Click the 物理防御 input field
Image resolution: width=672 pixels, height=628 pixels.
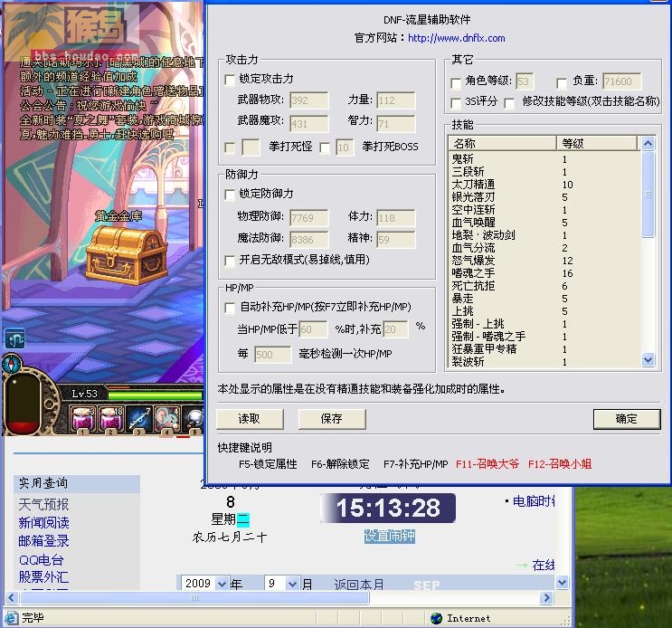(x=309, y=218)
